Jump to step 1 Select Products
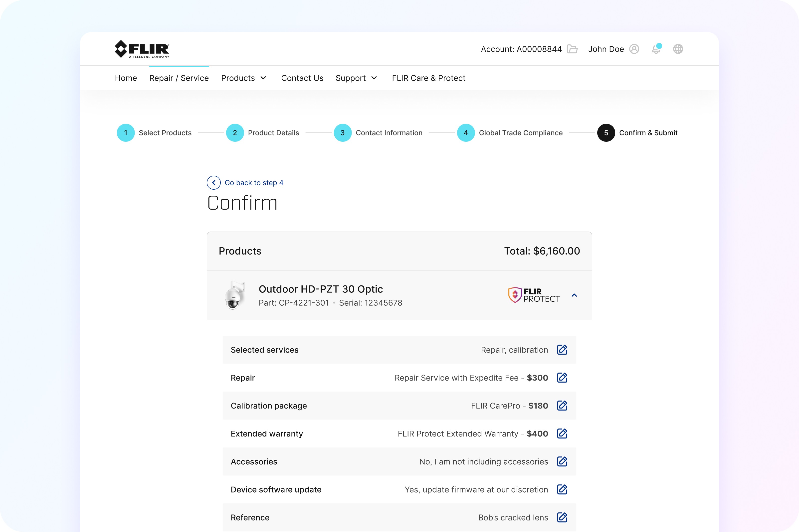Viewport: 799px width, 532px height. pos(154,133)
